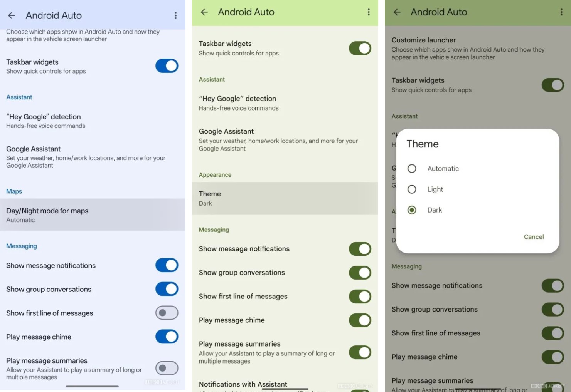The image size is (571, 392).
Task: Select Light theme radio button
Action: tap(412, 189)
